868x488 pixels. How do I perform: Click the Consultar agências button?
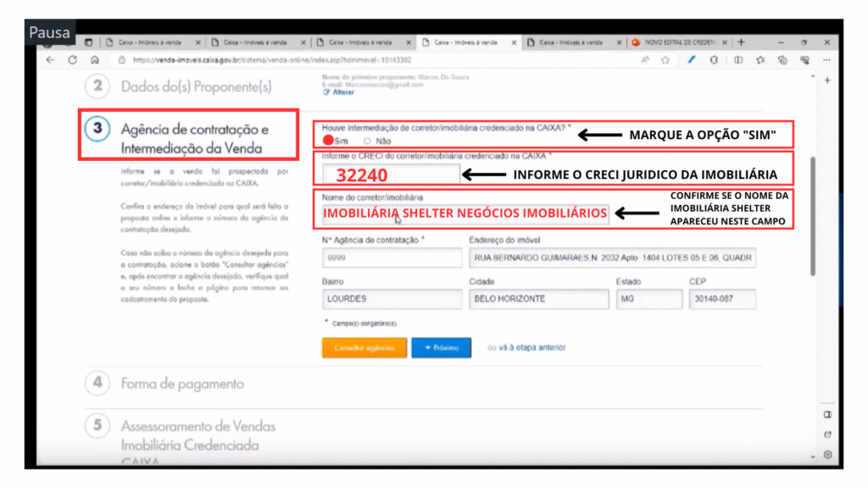click(364, 347)
